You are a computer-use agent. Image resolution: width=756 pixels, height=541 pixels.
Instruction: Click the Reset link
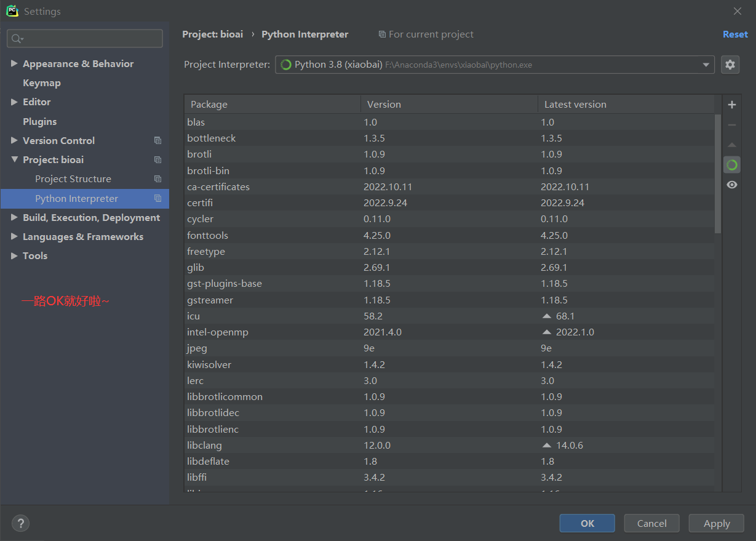[735, 34]
